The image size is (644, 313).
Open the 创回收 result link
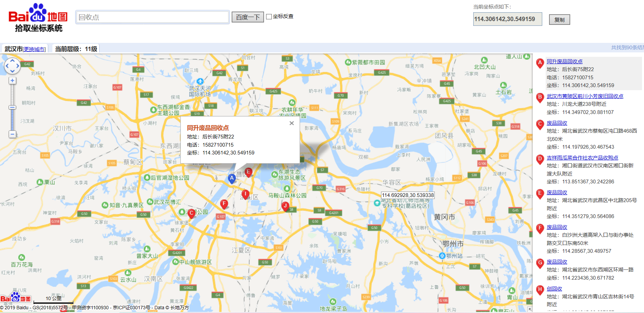[554, 289]
